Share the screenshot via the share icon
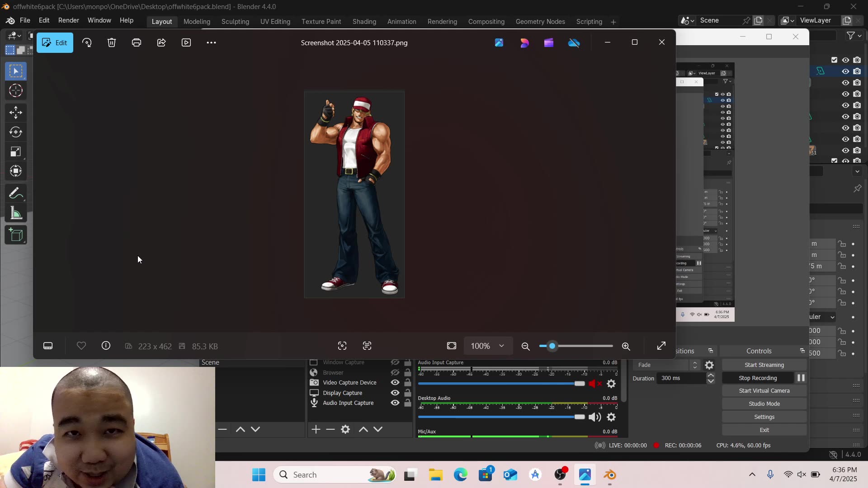 (x=161, y=42)
